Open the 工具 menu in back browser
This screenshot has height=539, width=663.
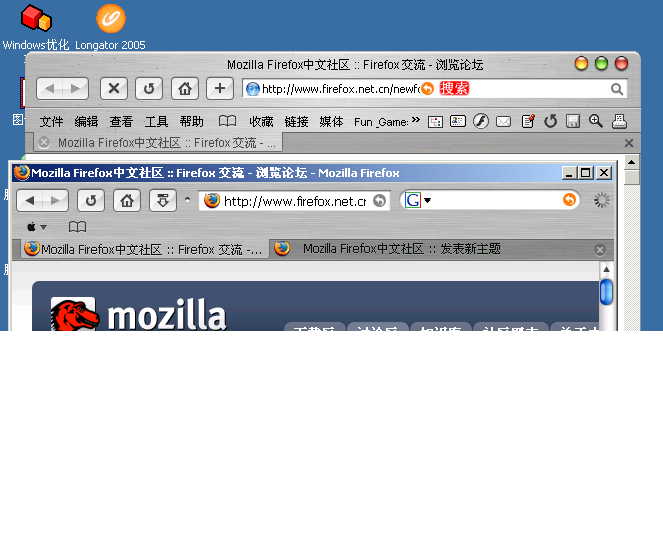click(x=156, y=122)
